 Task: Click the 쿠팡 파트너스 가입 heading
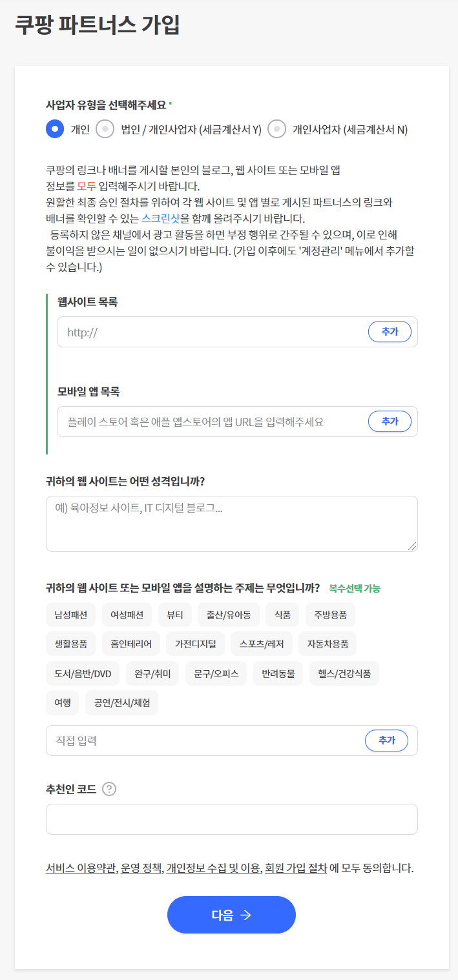97,24
